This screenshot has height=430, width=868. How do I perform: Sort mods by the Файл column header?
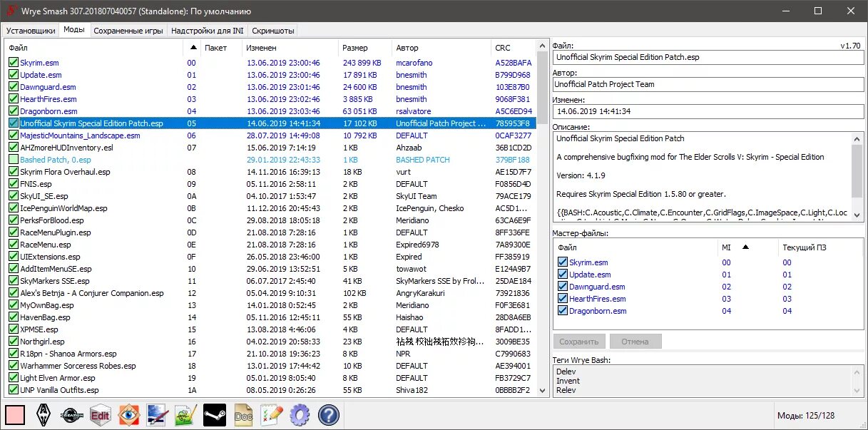93,48
